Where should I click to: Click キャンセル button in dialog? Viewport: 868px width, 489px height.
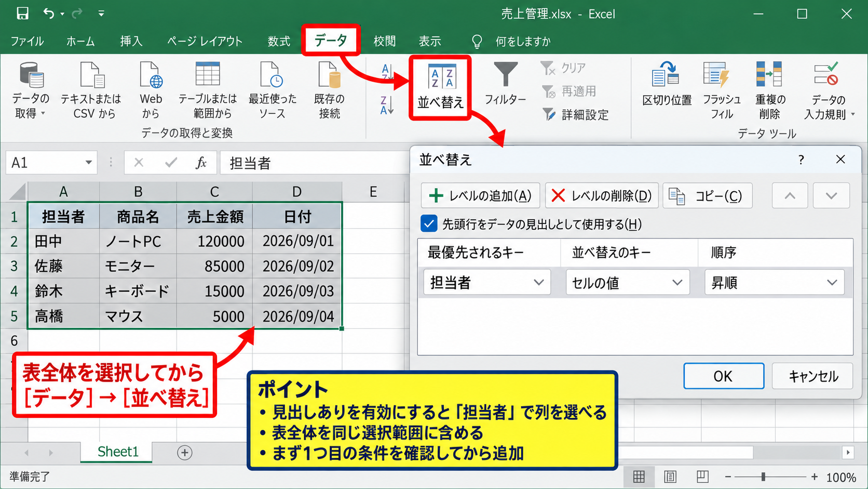(812, 376)
